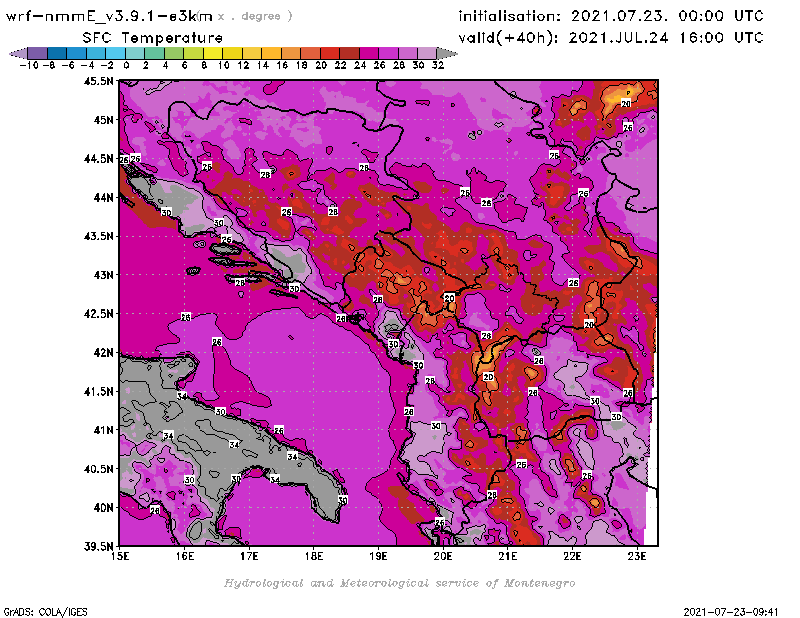
Task: Click orange legend swatch between 16 and 18
Action: click(290, 53)
